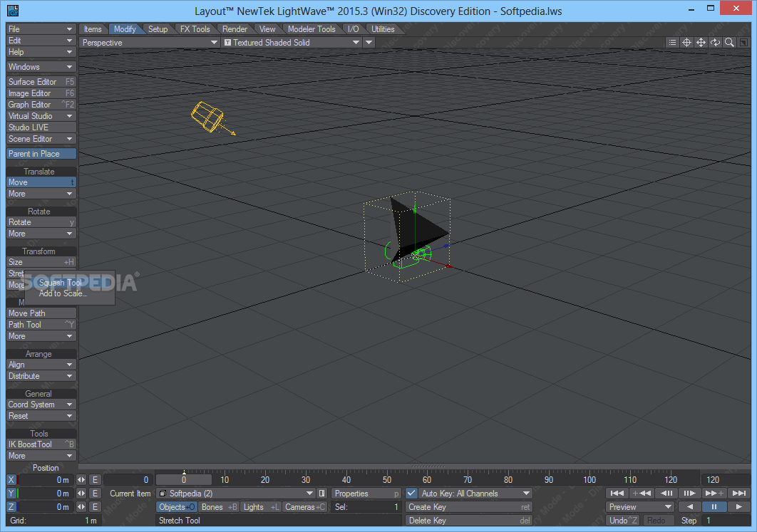Open the item Properties panel
This screenshot has height=532, width=757.
pos(366,494)
